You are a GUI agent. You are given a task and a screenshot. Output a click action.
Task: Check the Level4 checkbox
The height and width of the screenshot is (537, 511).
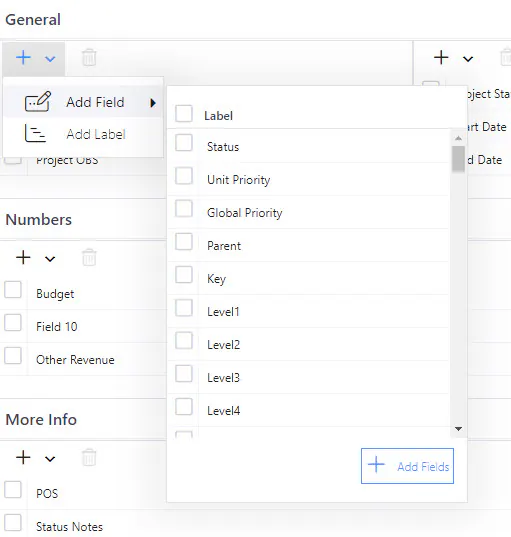pyautogui.click(x=184, y=407)
